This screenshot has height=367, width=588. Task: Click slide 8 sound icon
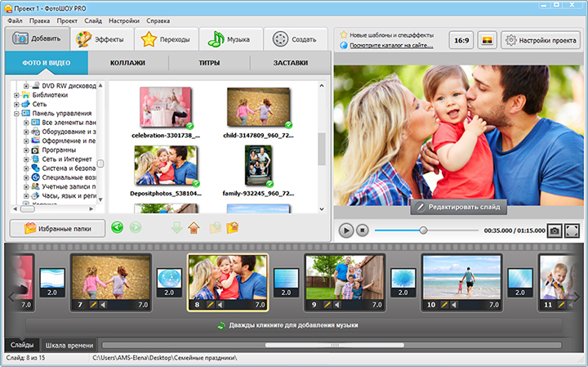[220, 305]
